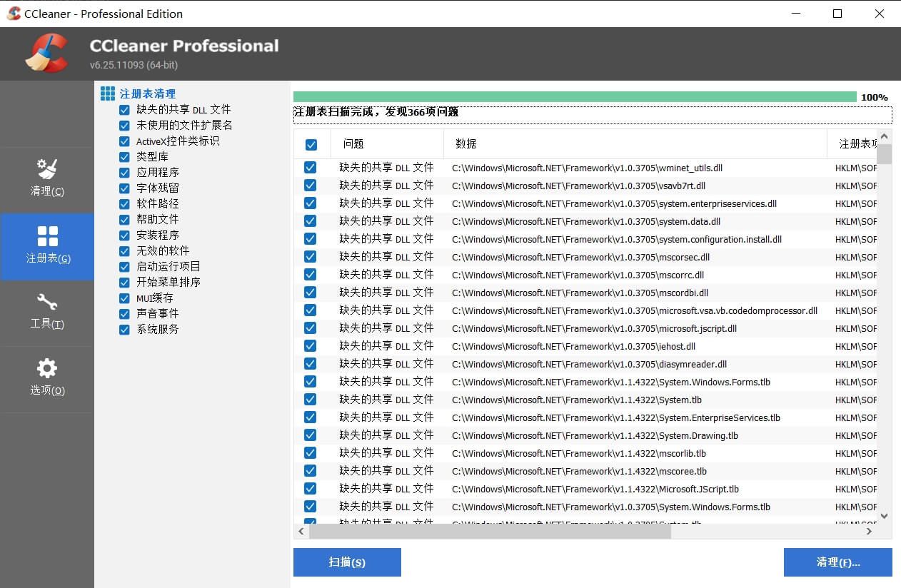Toggle checkbox for mscorsec.dll row

311,257
